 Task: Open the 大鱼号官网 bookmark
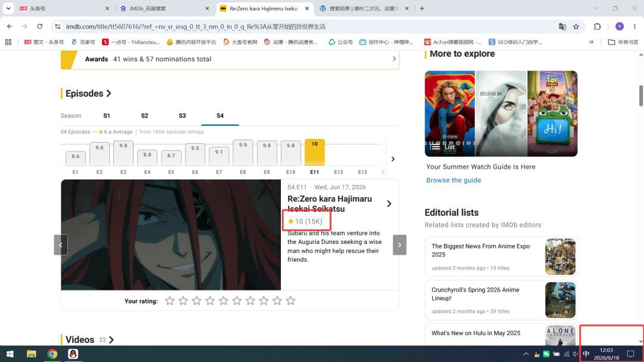pyautogui.click(x=240, y=42)
